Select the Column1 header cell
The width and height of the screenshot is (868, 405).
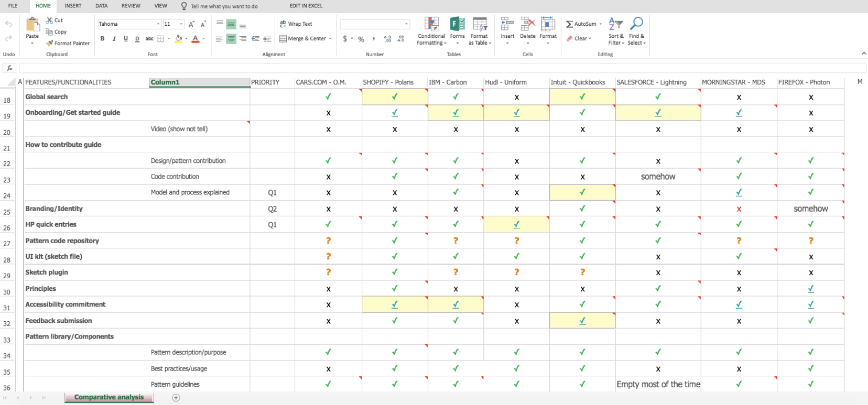pyautogui.click(x=199, y=83)
